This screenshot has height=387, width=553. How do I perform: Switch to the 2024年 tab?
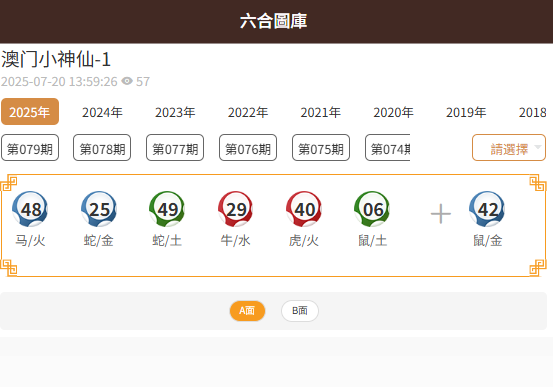102,112
